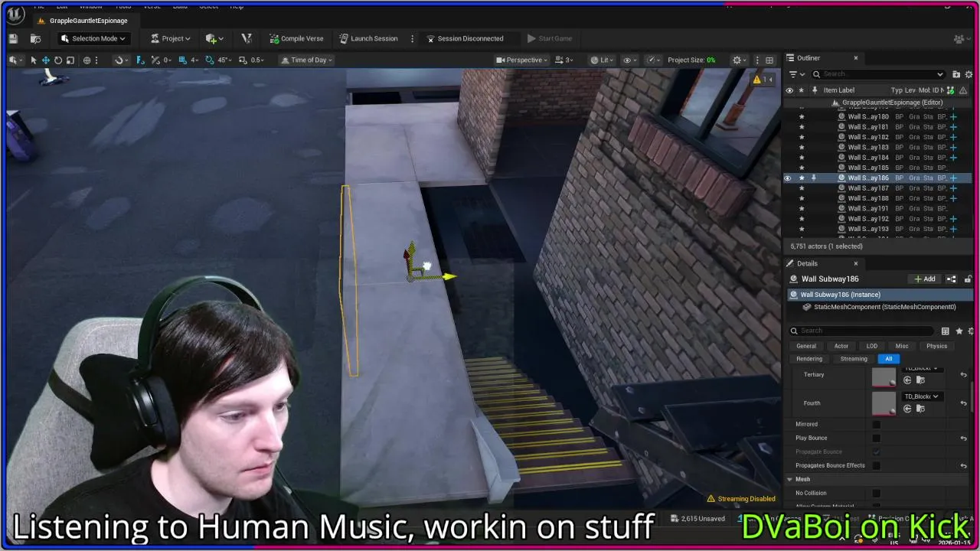Toggle the Mirrored checkbox
Viewport: 980px width, 551px height.
tap(877, 424)
